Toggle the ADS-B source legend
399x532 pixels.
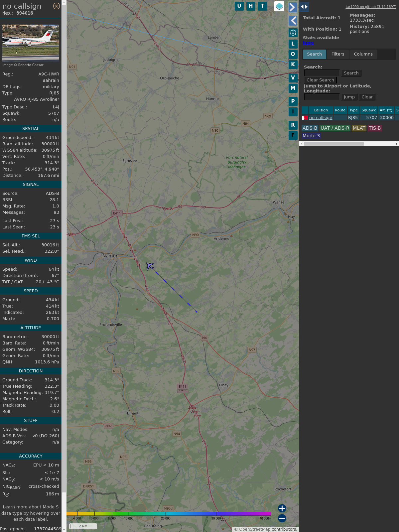pyautogui.click(x=310, y=128)
